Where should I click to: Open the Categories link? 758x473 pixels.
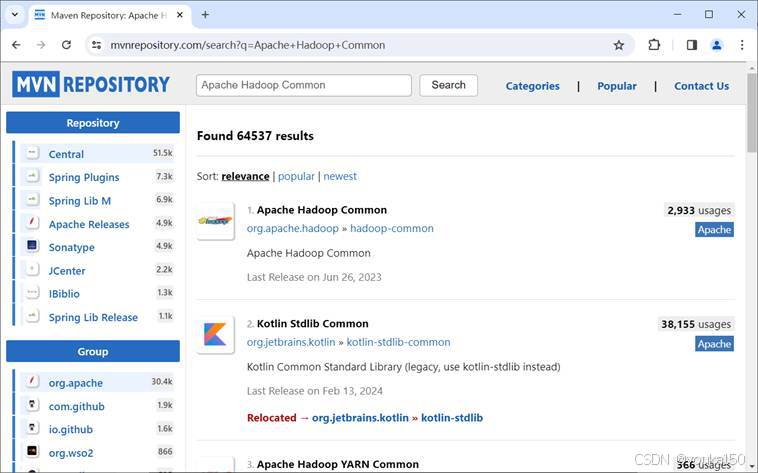(x=532, y=86)
